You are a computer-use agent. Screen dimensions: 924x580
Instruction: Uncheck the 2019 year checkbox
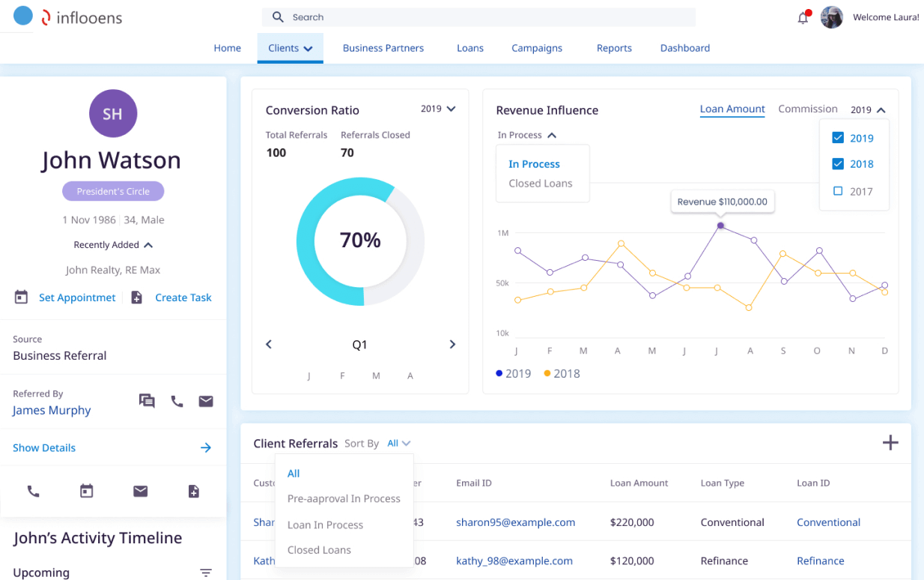[x=839, y=138]
